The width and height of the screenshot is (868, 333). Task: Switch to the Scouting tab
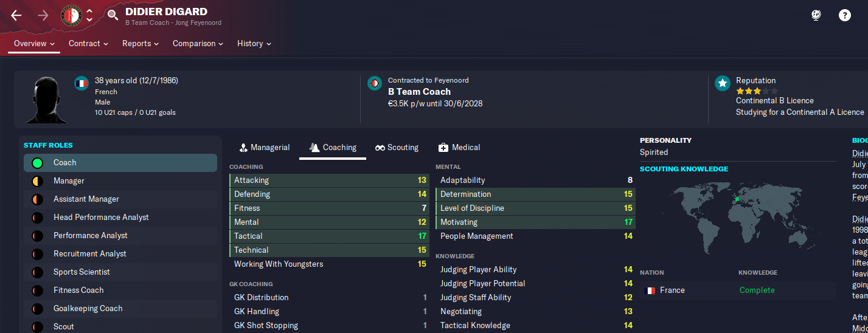click(397, 148)
